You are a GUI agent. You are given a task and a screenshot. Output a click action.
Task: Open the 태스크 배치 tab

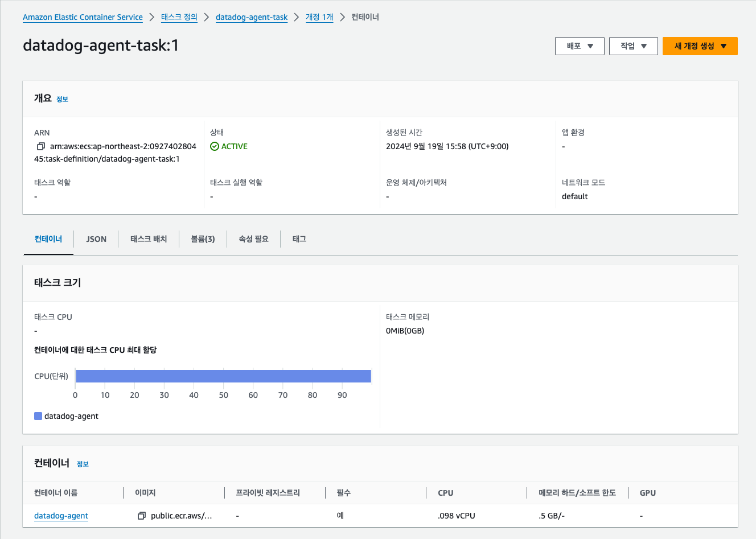pos(149,239)
